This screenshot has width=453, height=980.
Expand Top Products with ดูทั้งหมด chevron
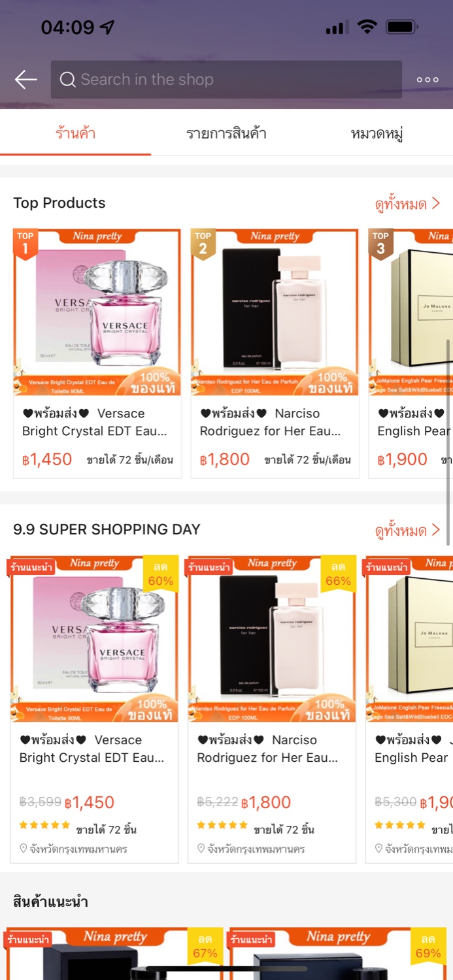407,204
